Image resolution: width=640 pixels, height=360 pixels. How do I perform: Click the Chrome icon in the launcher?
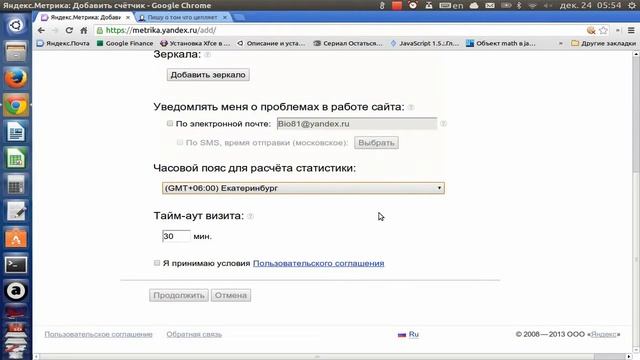16,105
